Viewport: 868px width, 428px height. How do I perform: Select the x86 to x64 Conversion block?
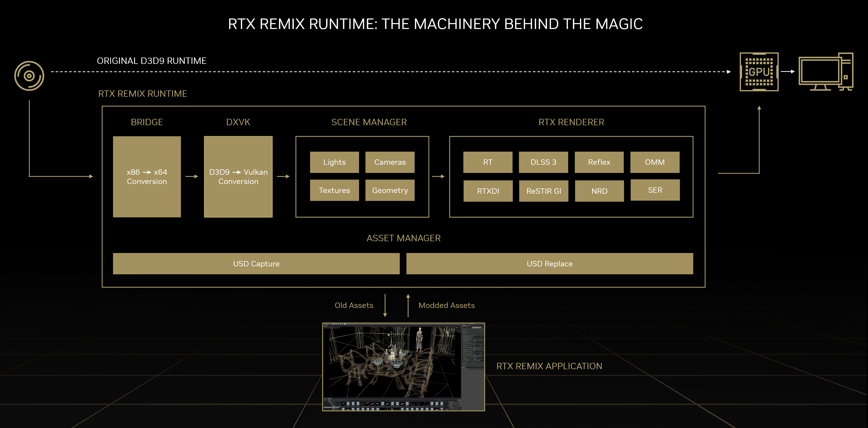pos(147,177)
